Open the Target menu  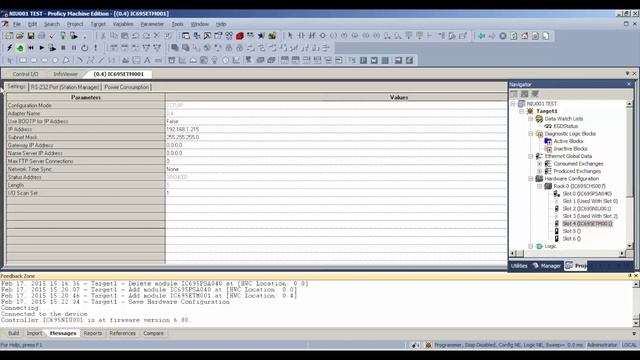click(98, 24)
